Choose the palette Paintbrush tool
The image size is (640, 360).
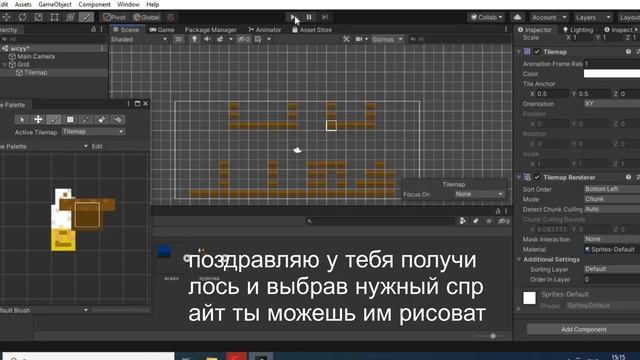pos(54,120)
